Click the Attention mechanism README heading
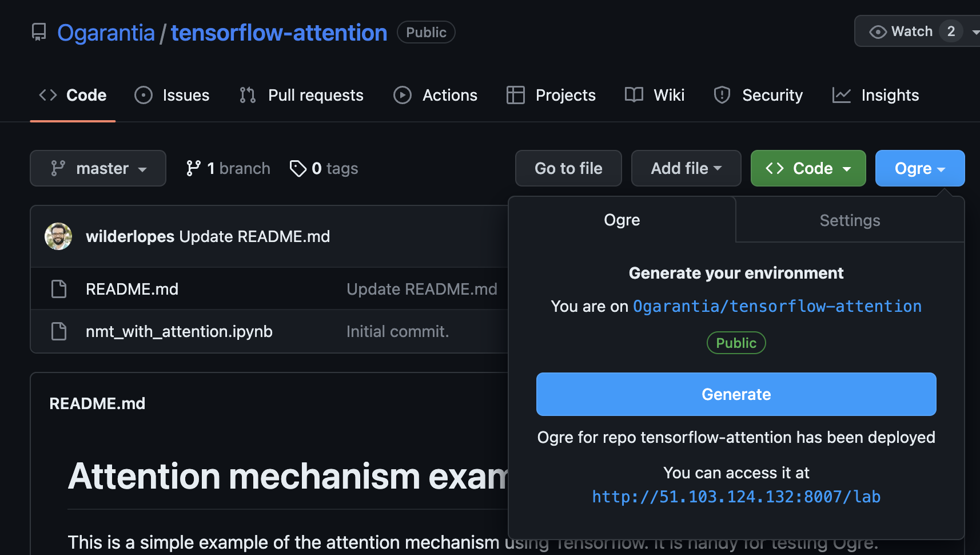The width and height of the screenshot is (980, 555). 288,476
